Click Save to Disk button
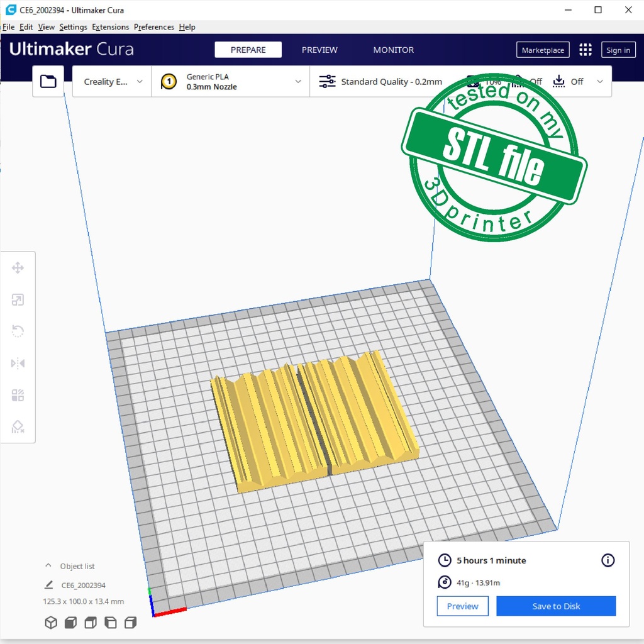Screen dimensions: 644x644 tap(556, 606)
